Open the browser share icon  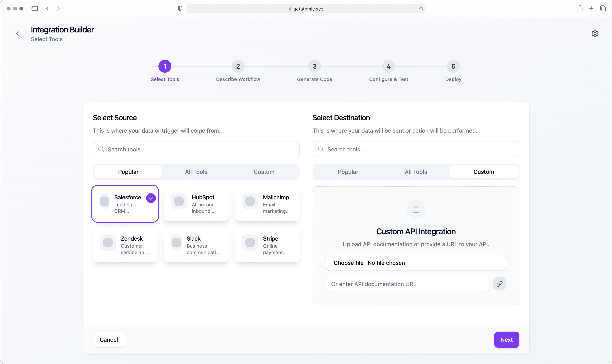580,8
